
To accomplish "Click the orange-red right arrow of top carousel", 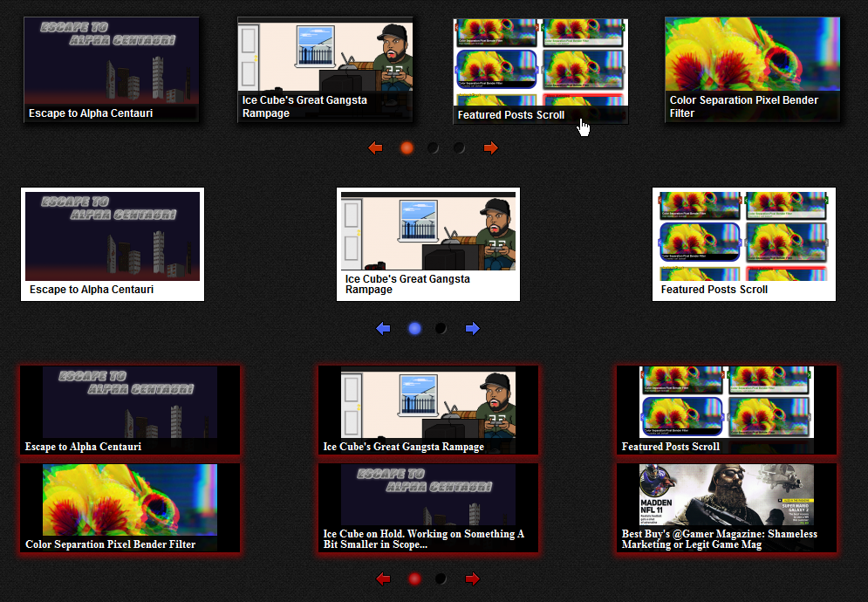I will [x=490, y=148].
